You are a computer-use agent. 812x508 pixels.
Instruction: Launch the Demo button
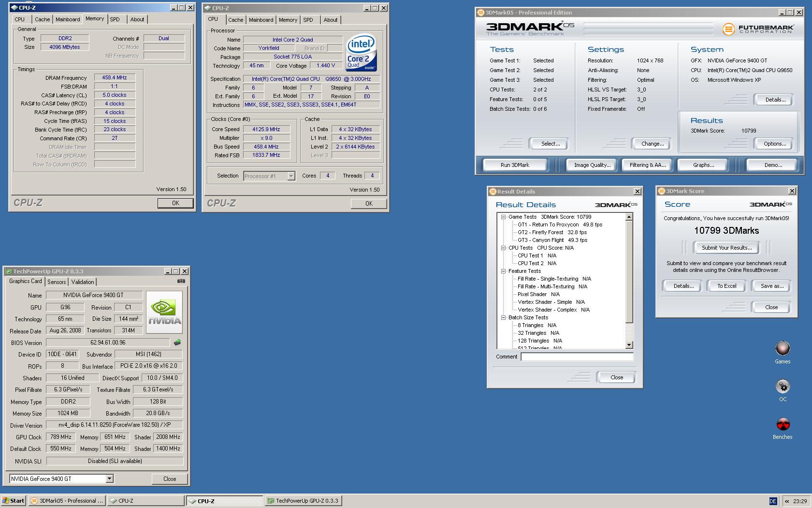point(773,165)
